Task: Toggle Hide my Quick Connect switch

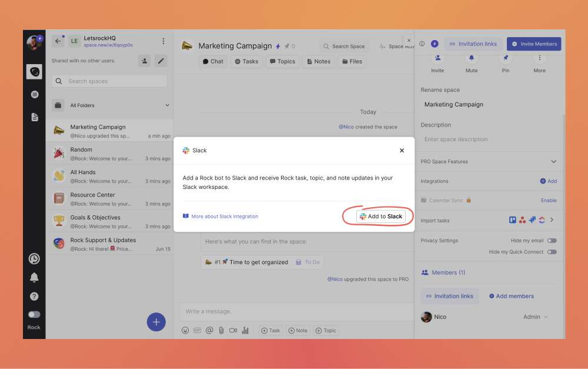Action: click(552, 252)
